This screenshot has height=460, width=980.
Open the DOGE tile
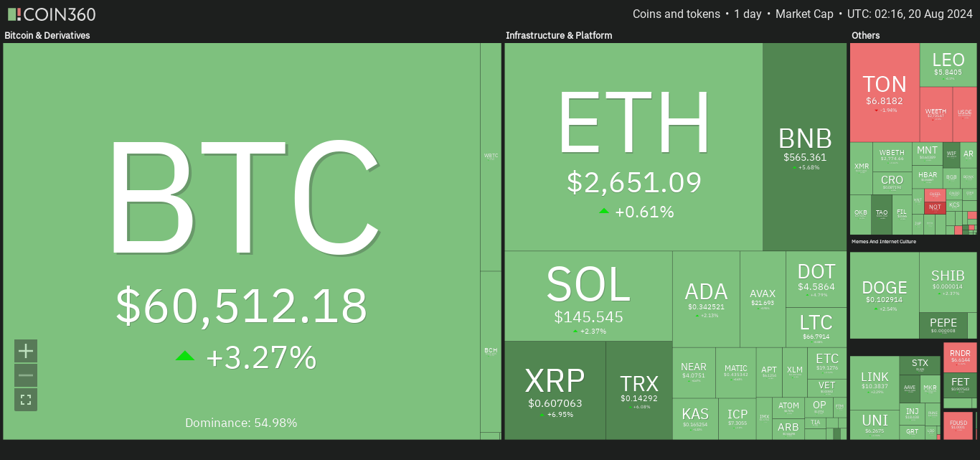pos(884,295)
